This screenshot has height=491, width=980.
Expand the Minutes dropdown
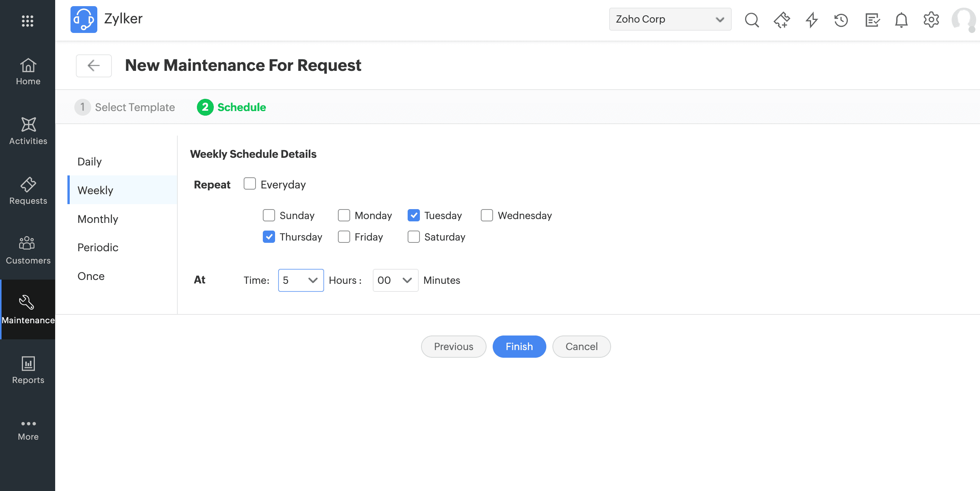(x=395, y=280)
